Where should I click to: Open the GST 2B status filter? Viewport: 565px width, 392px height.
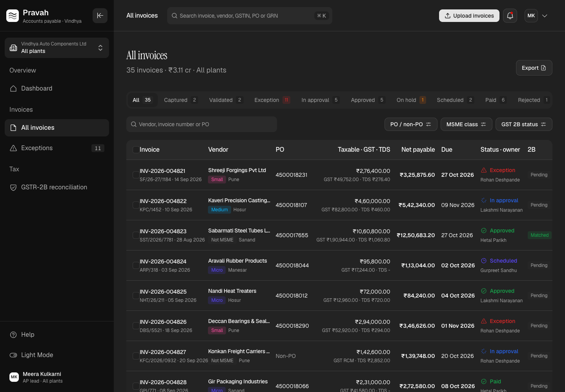(x=524, y=124)
